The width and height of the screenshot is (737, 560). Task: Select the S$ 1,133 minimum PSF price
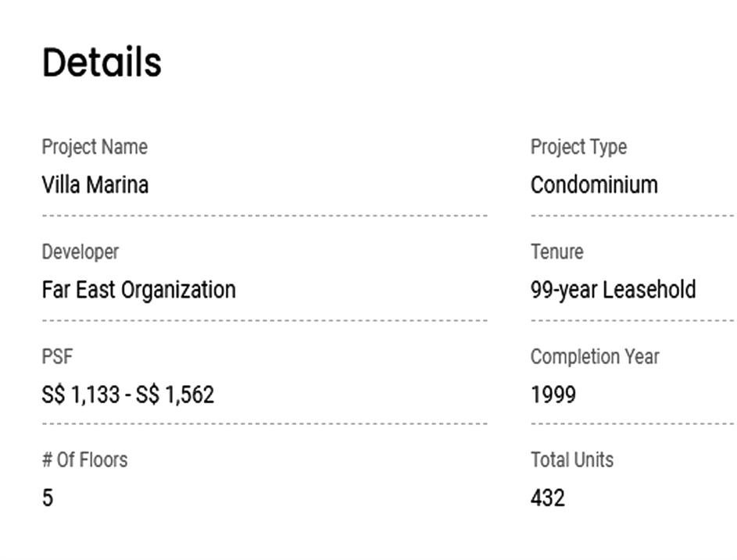78,394
